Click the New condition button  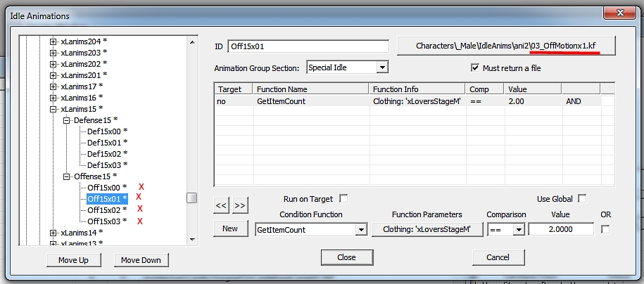(x=230, y=229)
